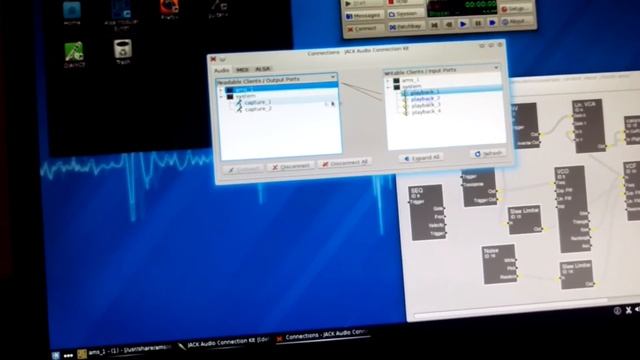Open Readable Clients / Output Ports header dropdown

click(333, 76)
